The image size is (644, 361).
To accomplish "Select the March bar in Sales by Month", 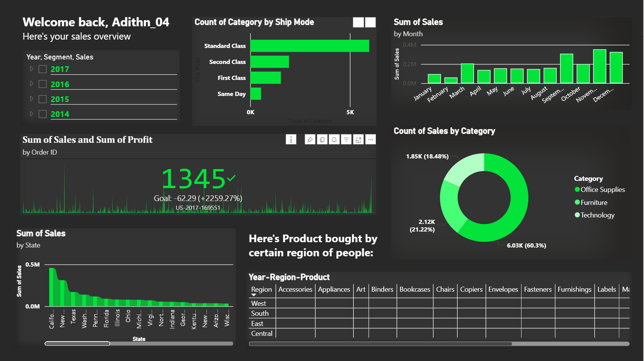I will (x=467, y=73).
